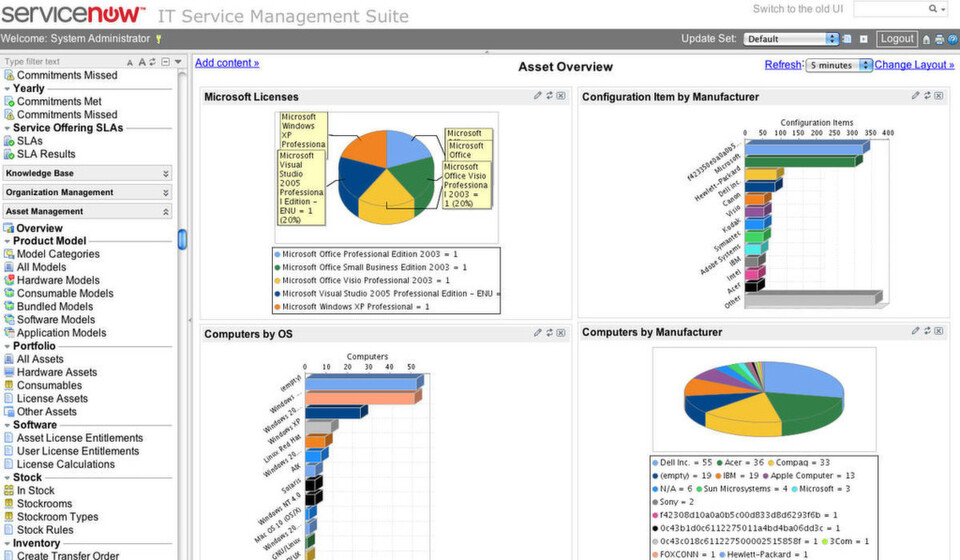Edit the Computers by OS widget

(x=538, y=332)
